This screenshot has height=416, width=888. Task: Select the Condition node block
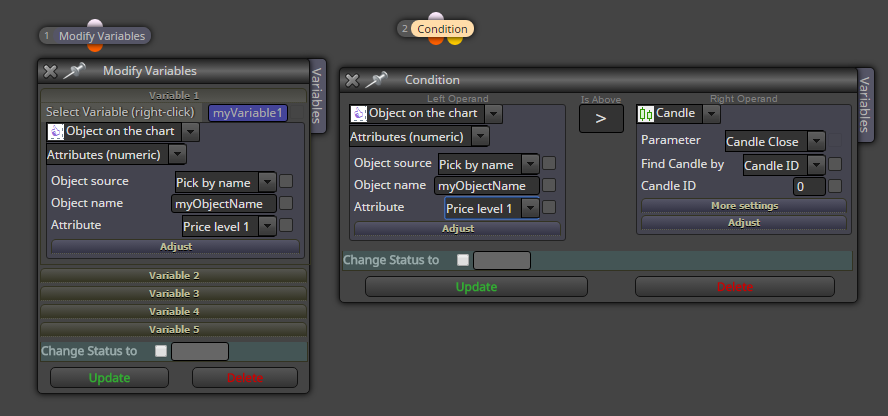(x=436, y=29)
